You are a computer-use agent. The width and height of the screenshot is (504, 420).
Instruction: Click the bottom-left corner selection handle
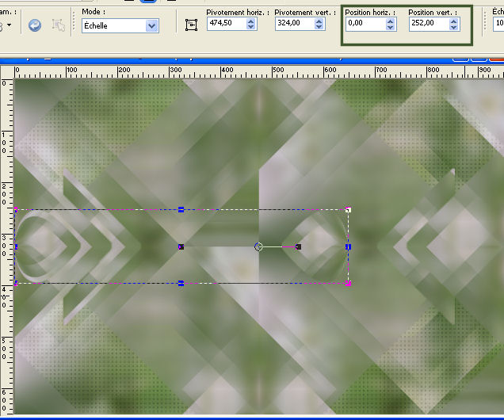(x=16, y=283)
